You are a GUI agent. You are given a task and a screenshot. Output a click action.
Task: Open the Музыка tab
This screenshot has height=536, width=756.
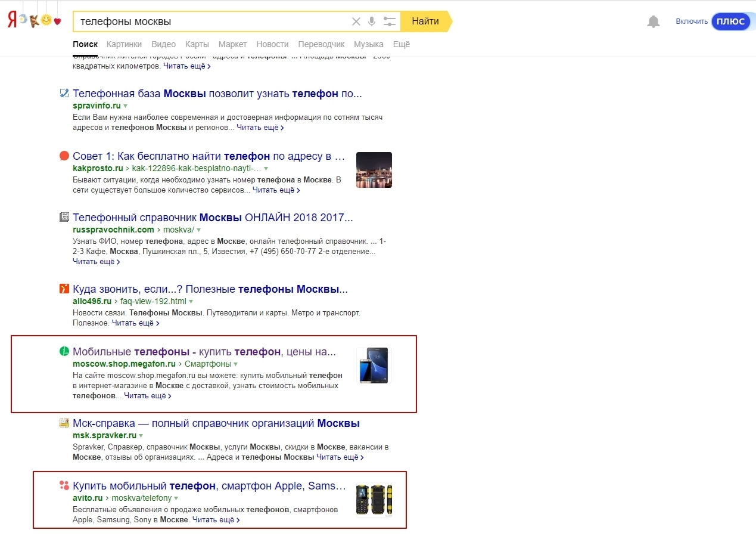coord(368,44)
